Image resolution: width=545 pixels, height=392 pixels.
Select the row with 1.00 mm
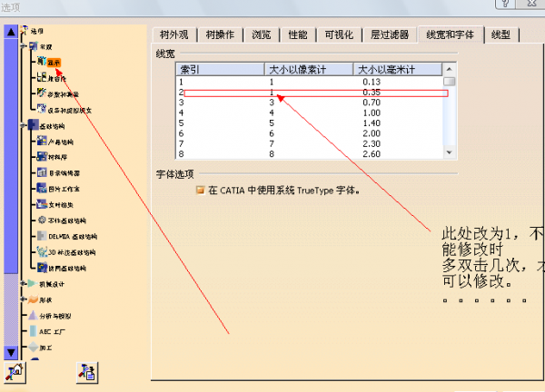pos(310,113)
